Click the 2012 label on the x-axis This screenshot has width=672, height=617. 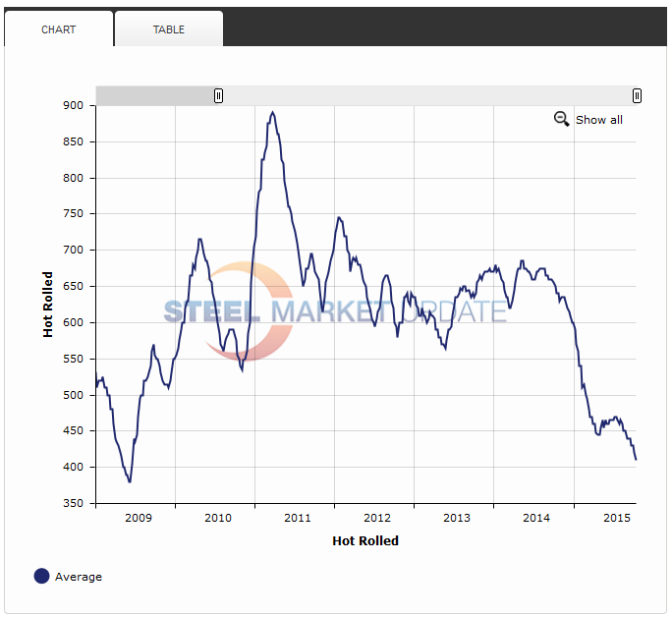click(376, 518)
